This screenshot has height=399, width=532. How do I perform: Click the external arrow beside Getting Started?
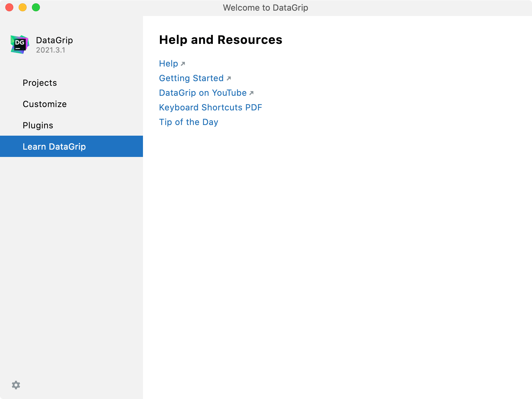point(229,78)
